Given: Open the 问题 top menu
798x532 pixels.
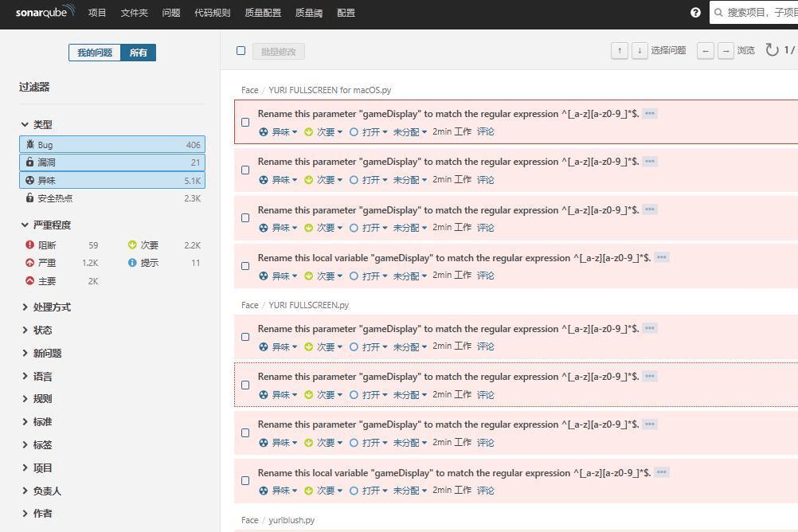Looking at the screenshot, I should (x=171, y=13).
